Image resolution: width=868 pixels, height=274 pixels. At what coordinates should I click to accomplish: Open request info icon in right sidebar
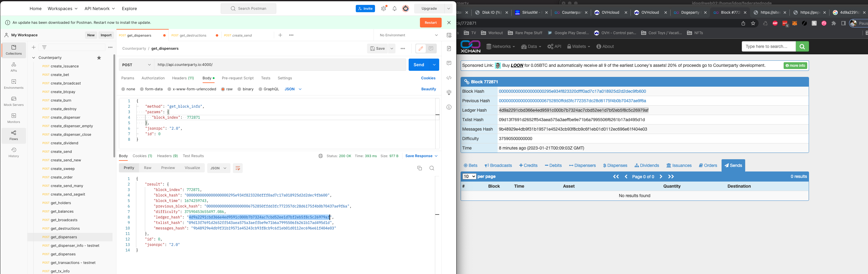[449, 107]
